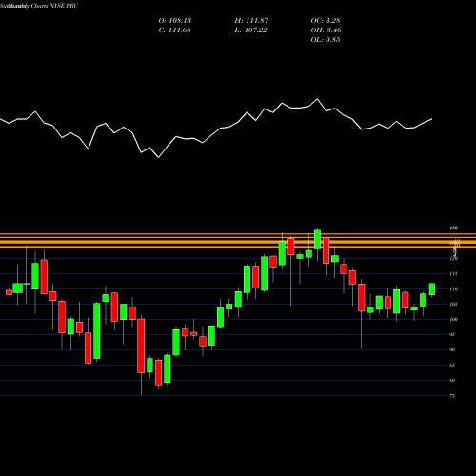The width and height of the screenshot is (476, 476).
Task: Click the 115 price axis label
Action: [x=454, y=273]
